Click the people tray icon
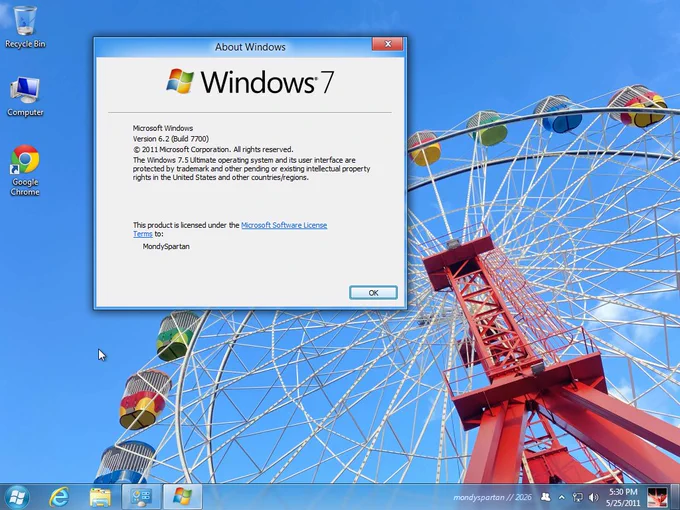The width and height of the screenshot is (680, 510). pyautogui.click(x=546, y=497)
